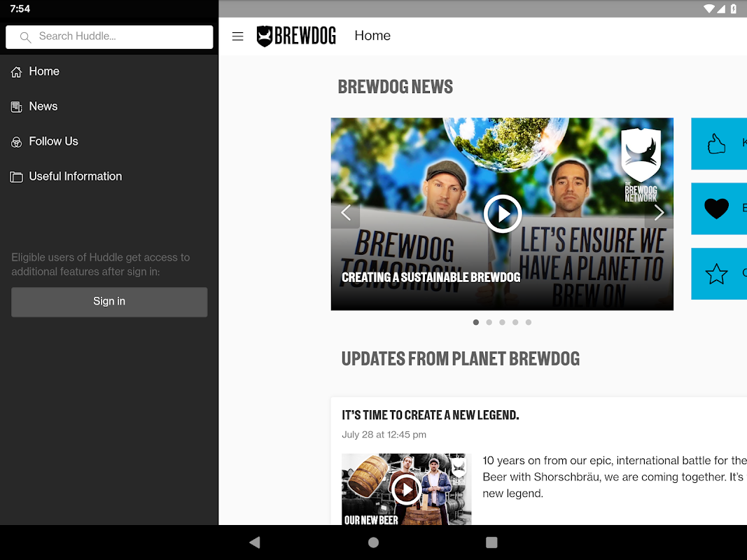
Task: Focus the Search Huddle input field
Action: 109,37
